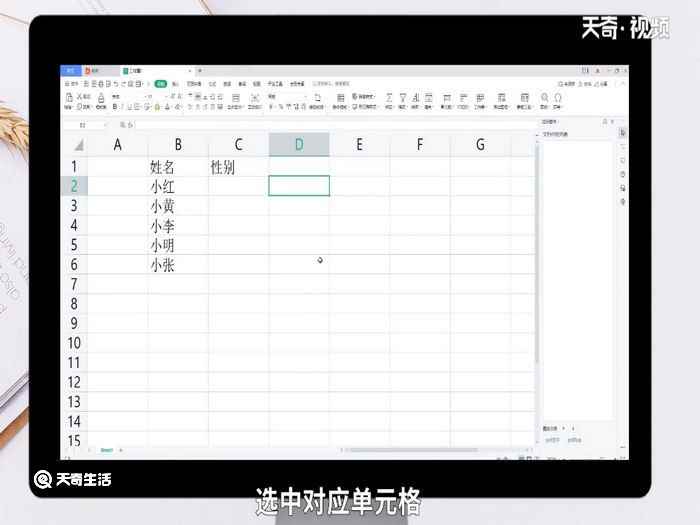Click the Sum (AutoSum) icon
Image resolution: width=700 pixels, height=525 pixels.
tap(387, 99)
